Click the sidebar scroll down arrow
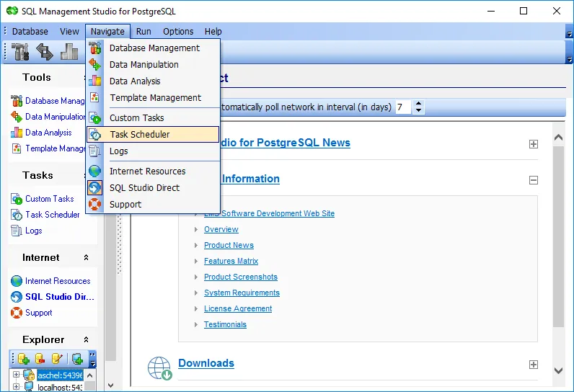The width and height of the screenshot is (574, 392). [111, 385]
